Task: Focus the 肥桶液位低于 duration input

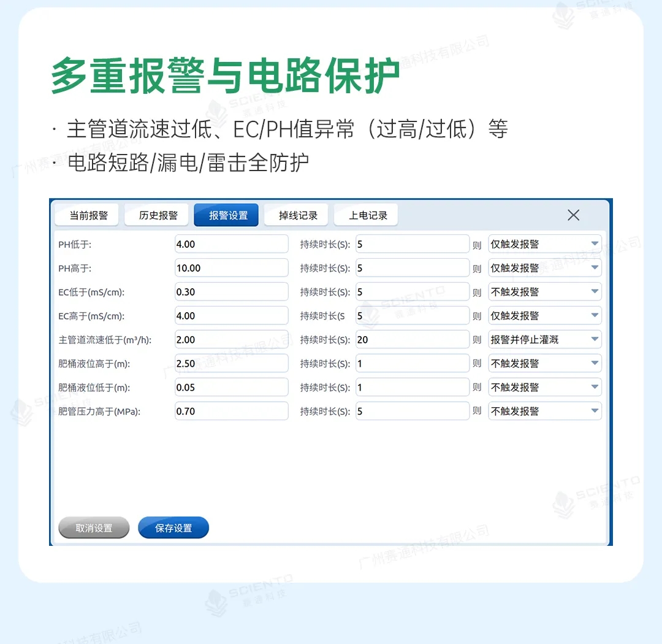Action: point(412,388)
